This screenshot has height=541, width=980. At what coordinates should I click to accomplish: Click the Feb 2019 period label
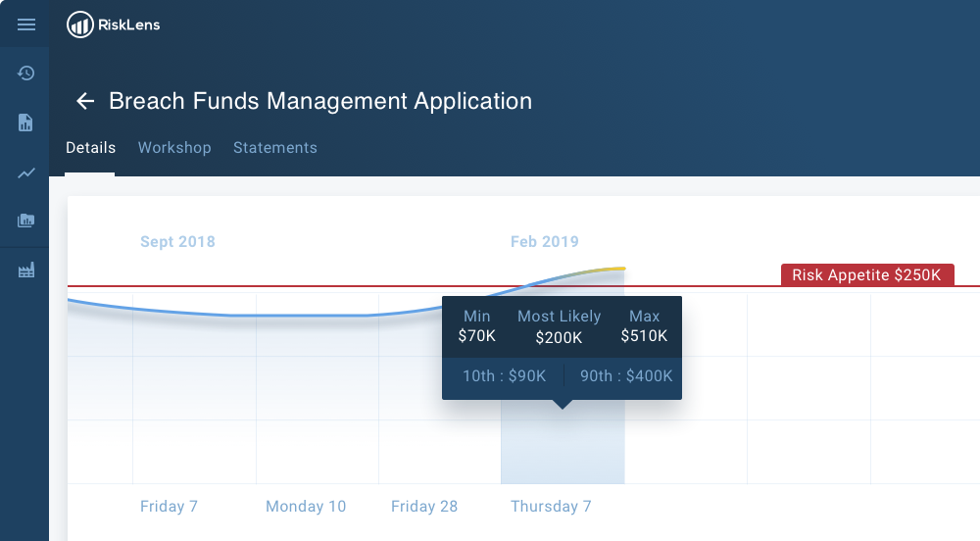[545, 242]
